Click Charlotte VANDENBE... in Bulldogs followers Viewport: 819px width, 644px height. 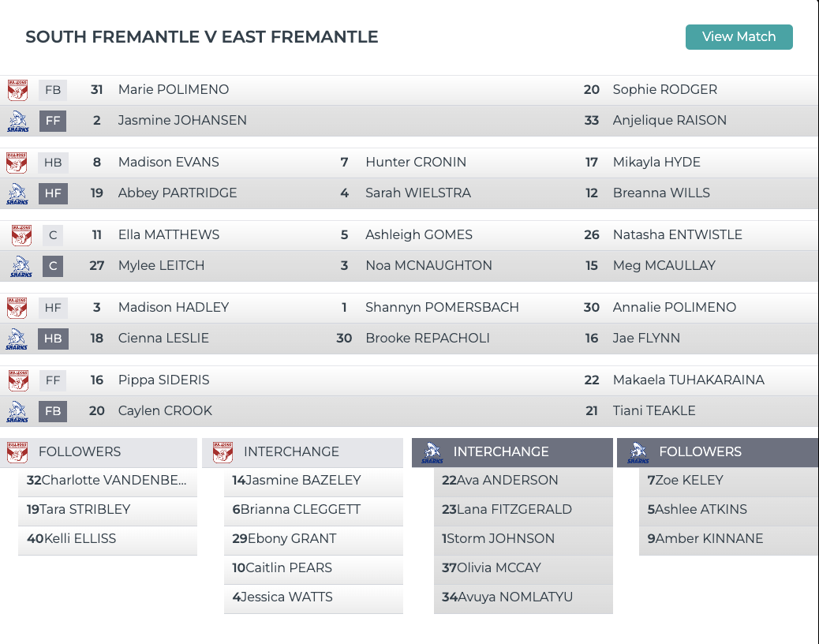click(107, 481)
